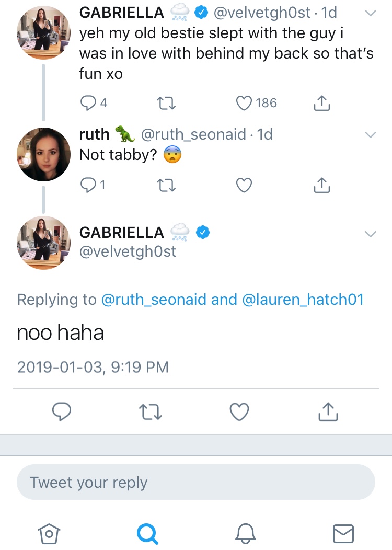Open the Notifications bell tab

click(x=245, y=533)
